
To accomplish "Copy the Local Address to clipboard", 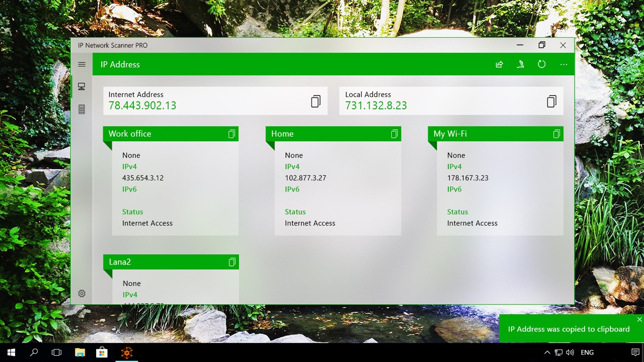I will point(551,101).
